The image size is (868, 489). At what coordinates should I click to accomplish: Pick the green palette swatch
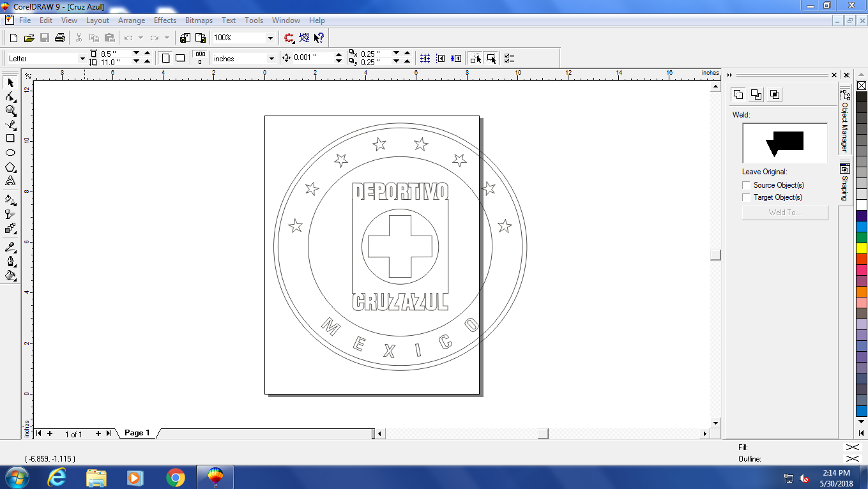coord(862,237)
